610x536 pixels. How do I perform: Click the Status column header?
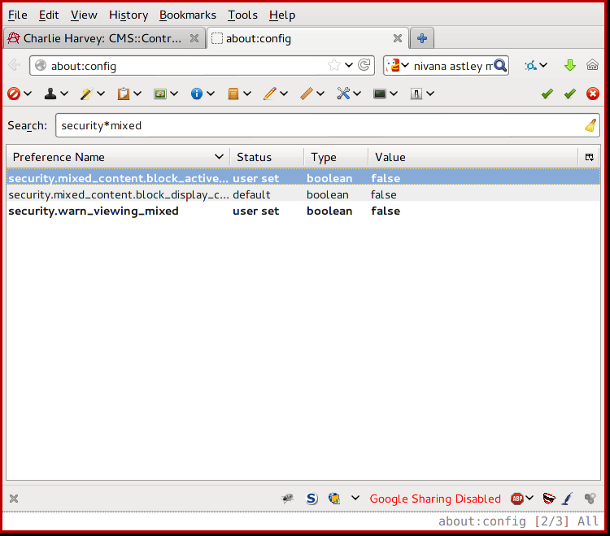[x=266, y=157]
